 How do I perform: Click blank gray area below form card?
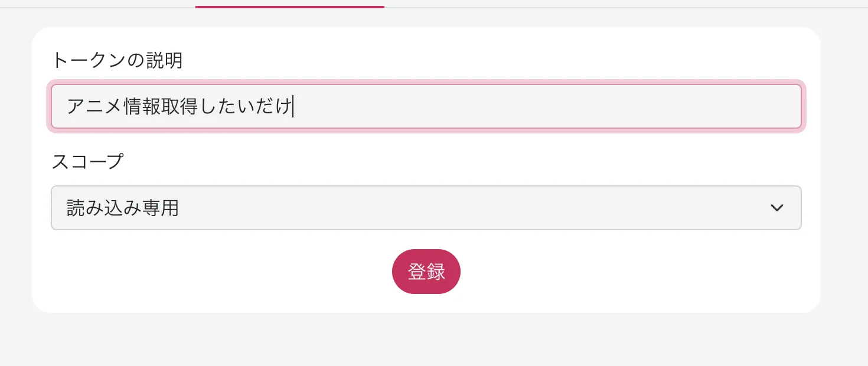(x=425, y=341)
